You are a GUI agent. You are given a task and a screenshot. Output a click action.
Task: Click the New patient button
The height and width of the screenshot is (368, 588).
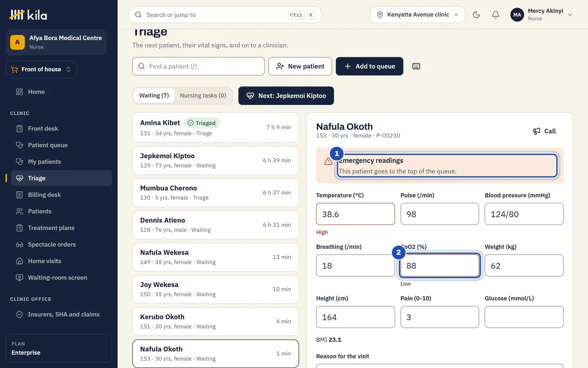click(300, 66)
